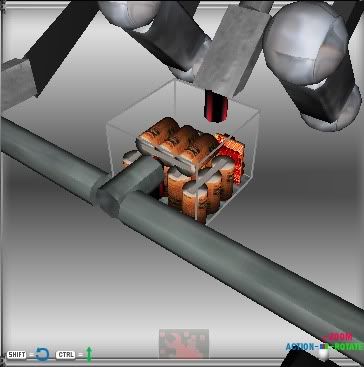Click the green ROTATE label
The image size is (364, 367).
point(348,347)
